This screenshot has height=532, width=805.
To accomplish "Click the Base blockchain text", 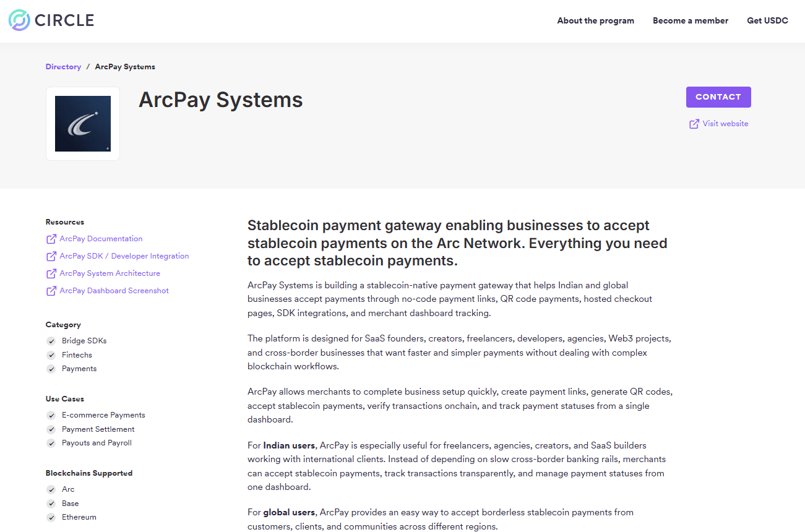I will [71, 504].
